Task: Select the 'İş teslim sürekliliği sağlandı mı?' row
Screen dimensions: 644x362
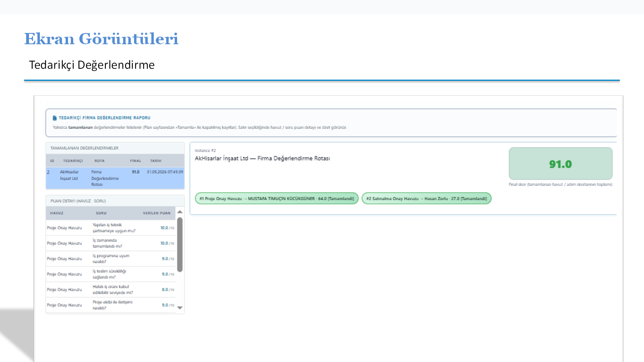Action: pyautogui.click(x=111, y=274)
